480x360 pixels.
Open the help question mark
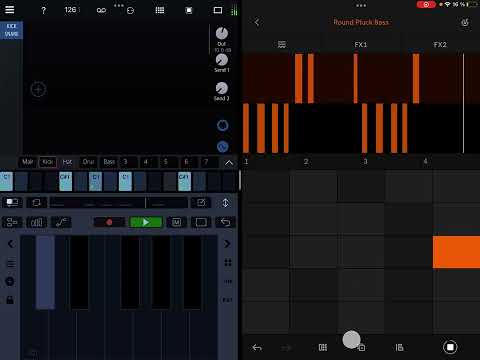click(43, 10)
